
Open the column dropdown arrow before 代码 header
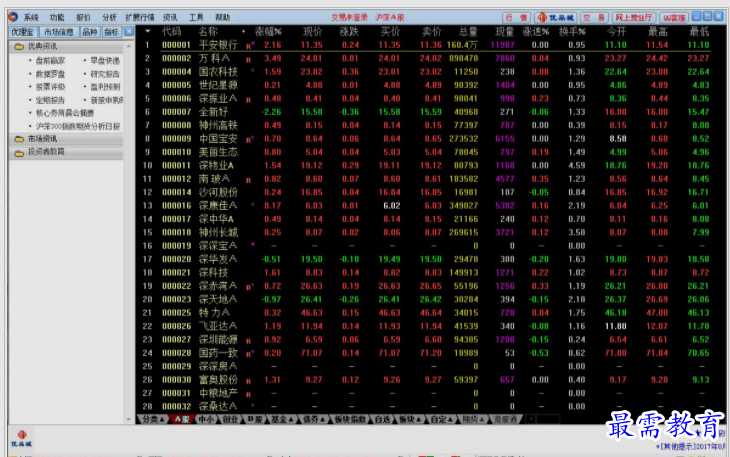coord(148,32)
